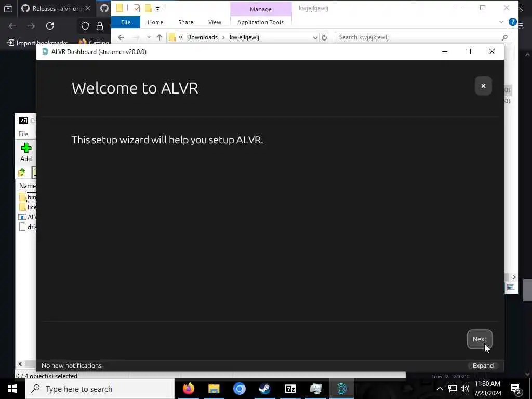Screen dimensions: 532x399
Task: Select the Manage contextual tab in File Explorer
Action: coord(261,9)
